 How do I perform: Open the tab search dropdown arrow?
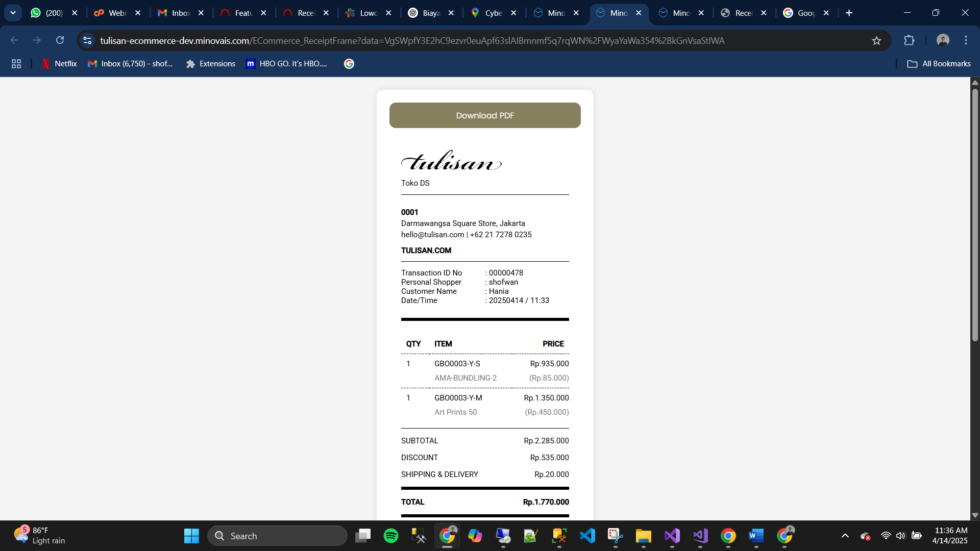13,13
